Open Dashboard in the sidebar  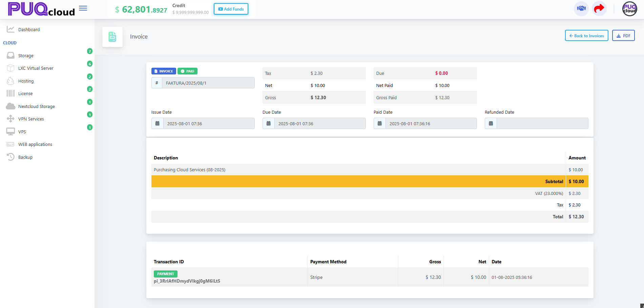pos(29,29)
